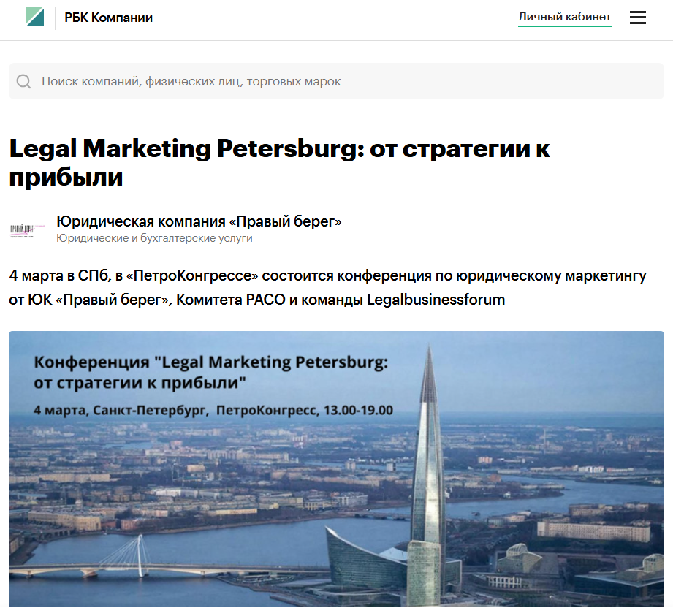Click the green RBC logo icon
The width and height of the screenshot is (673, 616).
34,17
